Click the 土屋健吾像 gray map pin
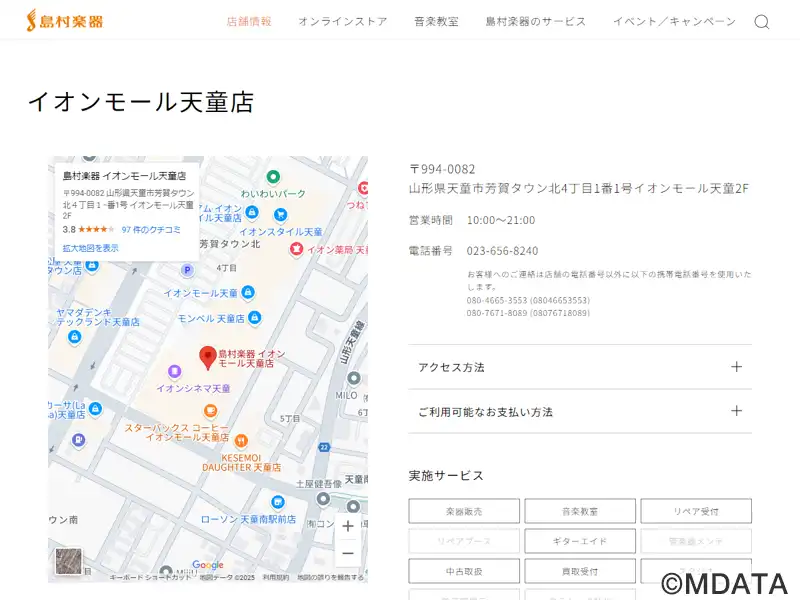This screenshot has width=800, height=600. (323, 499)
